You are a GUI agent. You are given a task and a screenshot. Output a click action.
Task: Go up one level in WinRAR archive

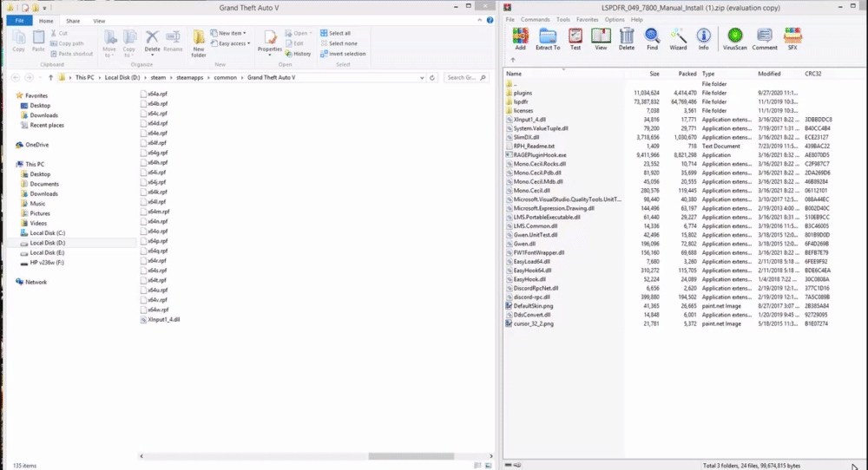click(x=513, y=60)
